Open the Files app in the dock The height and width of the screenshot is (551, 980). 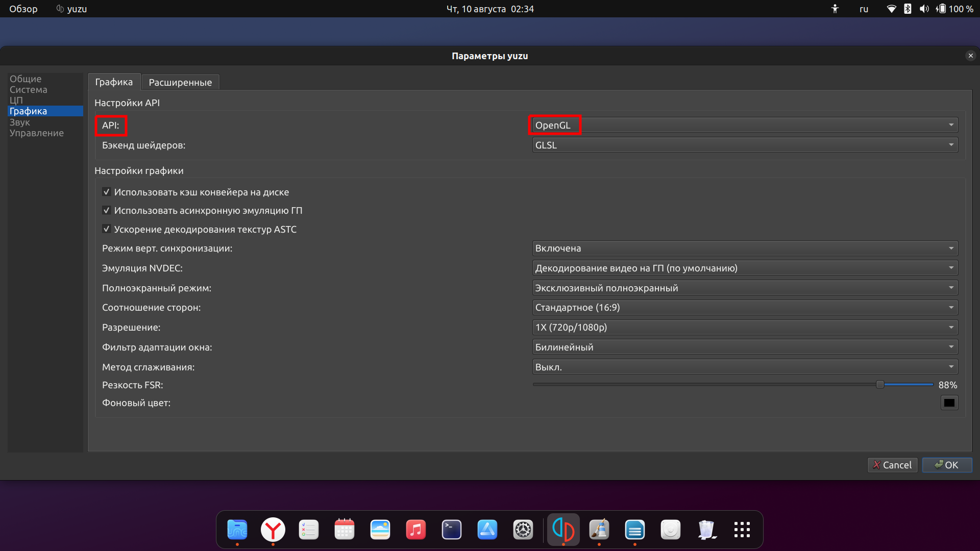[x=237, y=530]
